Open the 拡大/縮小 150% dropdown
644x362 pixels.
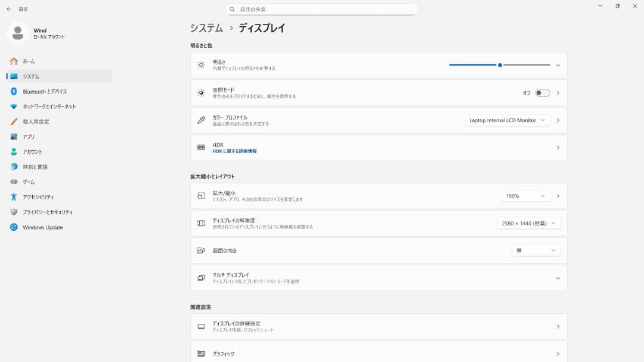[x=525, y=195]
